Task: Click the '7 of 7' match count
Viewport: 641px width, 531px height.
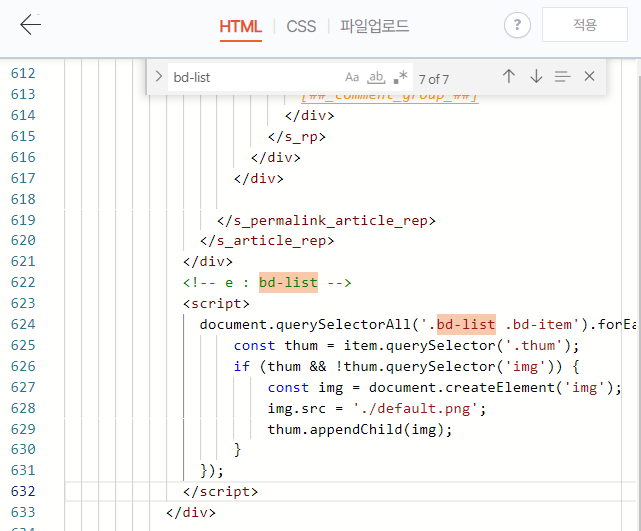Action: [434, 79]
